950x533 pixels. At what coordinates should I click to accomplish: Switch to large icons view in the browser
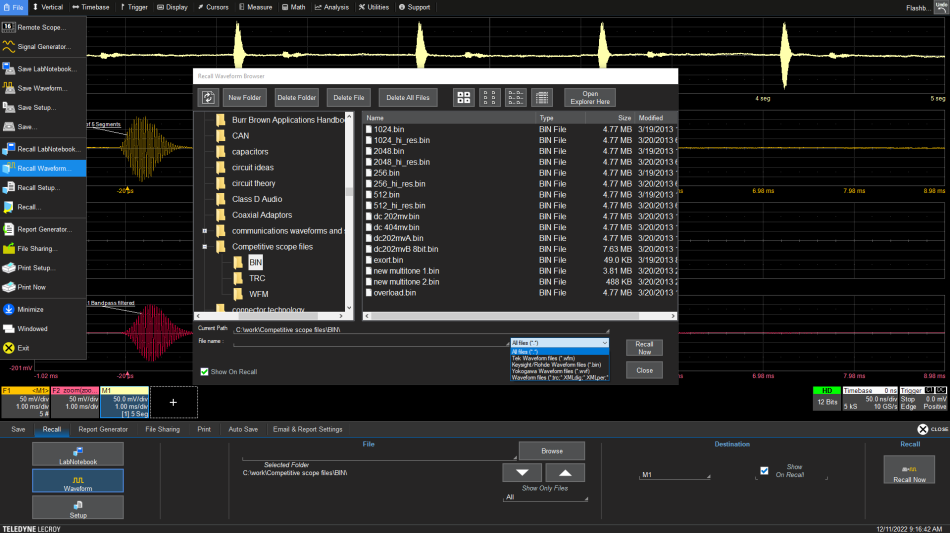(464, 97)
